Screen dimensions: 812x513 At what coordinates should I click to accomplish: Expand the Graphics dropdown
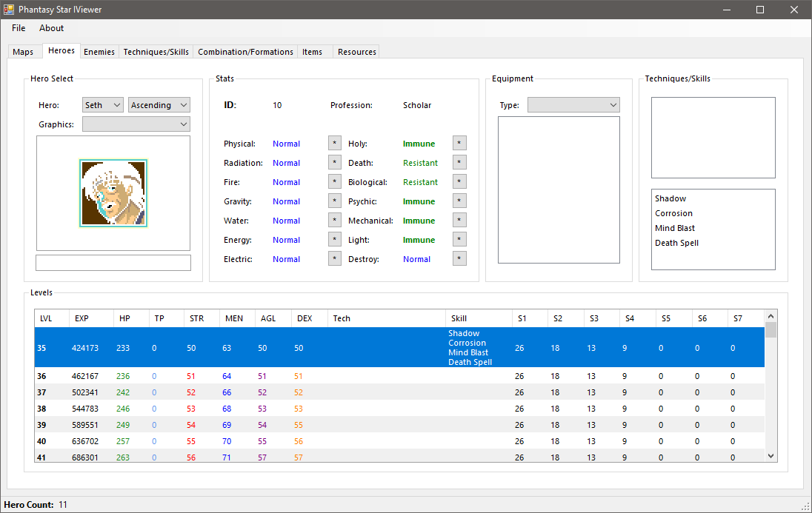[x=136, y=124]
